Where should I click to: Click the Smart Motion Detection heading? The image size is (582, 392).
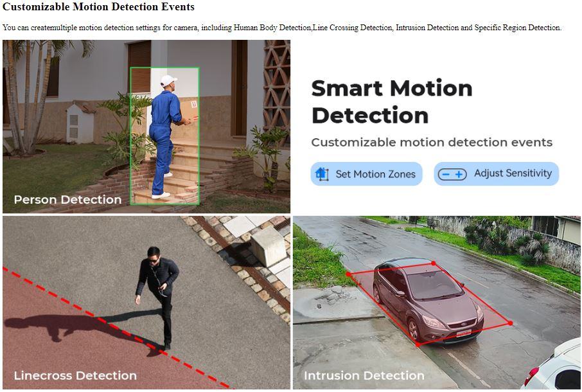tap(392, 102)
